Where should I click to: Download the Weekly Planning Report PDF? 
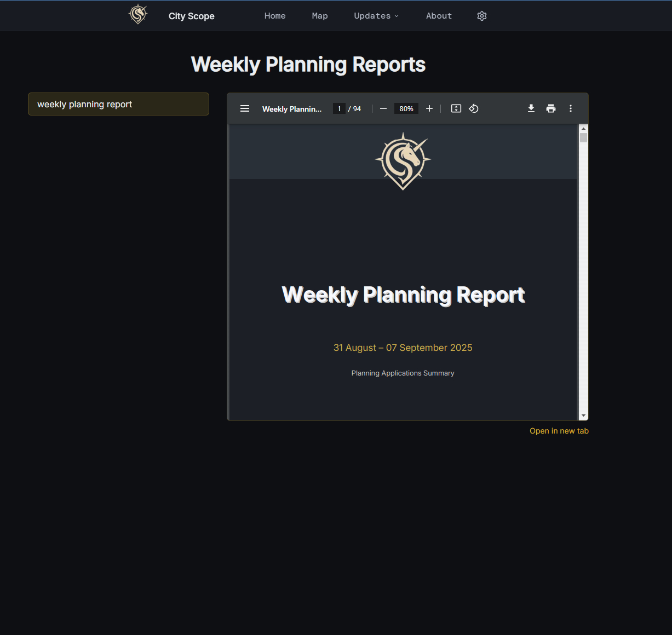point(531,108)
